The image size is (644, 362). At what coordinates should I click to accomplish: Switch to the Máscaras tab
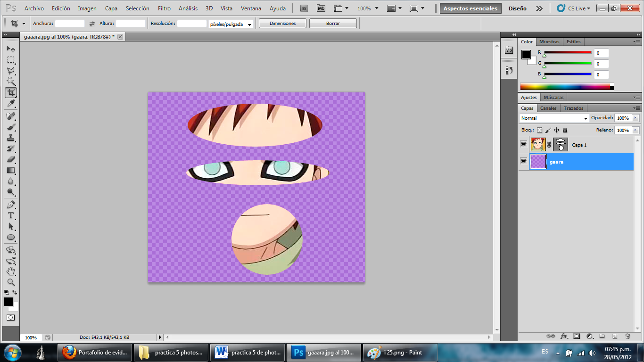553,97
